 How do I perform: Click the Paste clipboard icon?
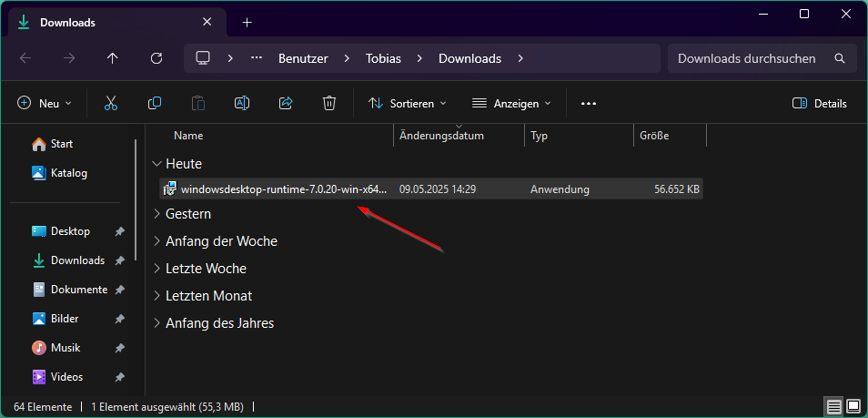198,103
